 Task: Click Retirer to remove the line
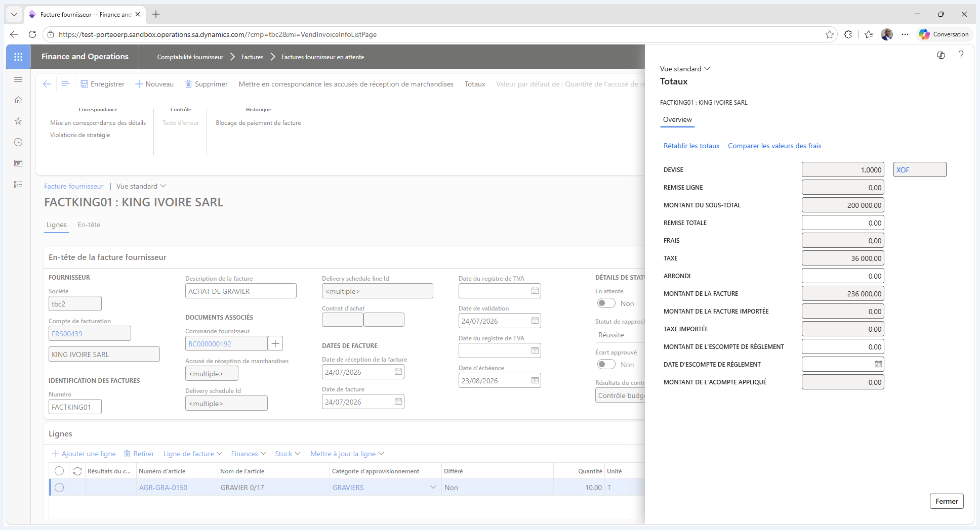(x=139, y=454)
